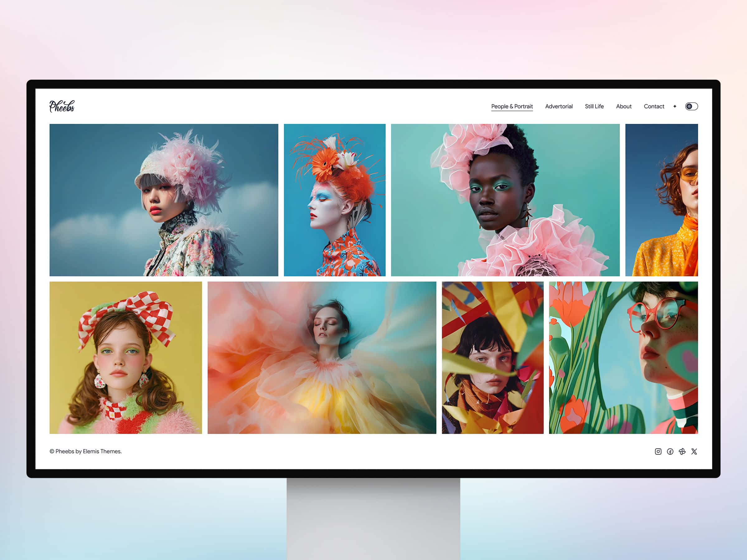Screen dimensions: 747x560
Task: View the orange flower headdress profile photo
Action: [x=335, y=200]
